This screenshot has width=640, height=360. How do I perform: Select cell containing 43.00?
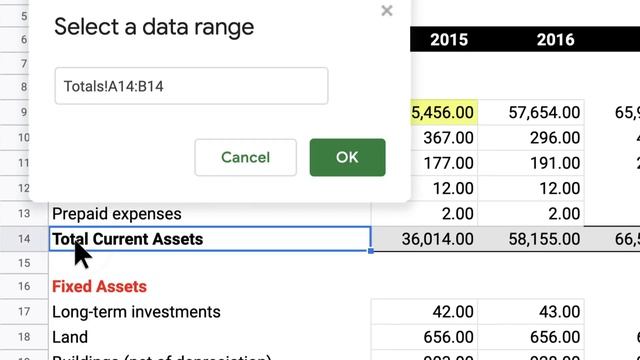point(531,312)
